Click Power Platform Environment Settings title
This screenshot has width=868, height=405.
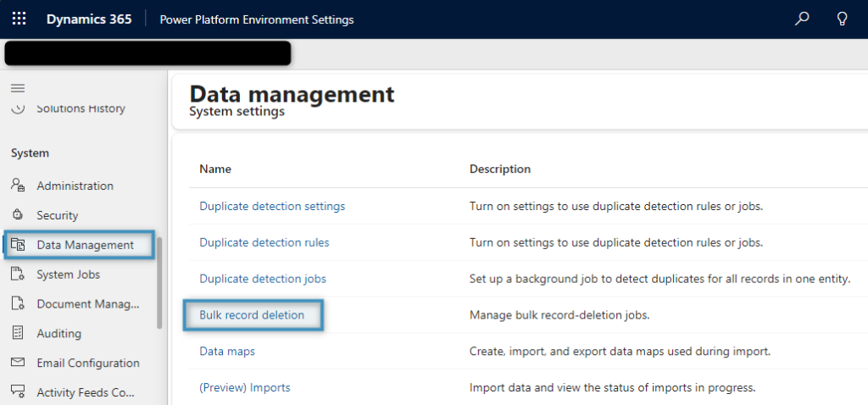coord(257,20)
